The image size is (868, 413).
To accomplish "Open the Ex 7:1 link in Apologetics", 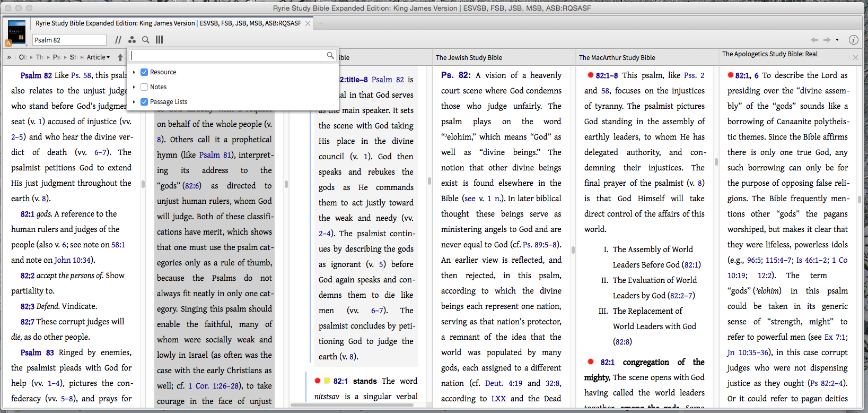I will tap(836, 337).
